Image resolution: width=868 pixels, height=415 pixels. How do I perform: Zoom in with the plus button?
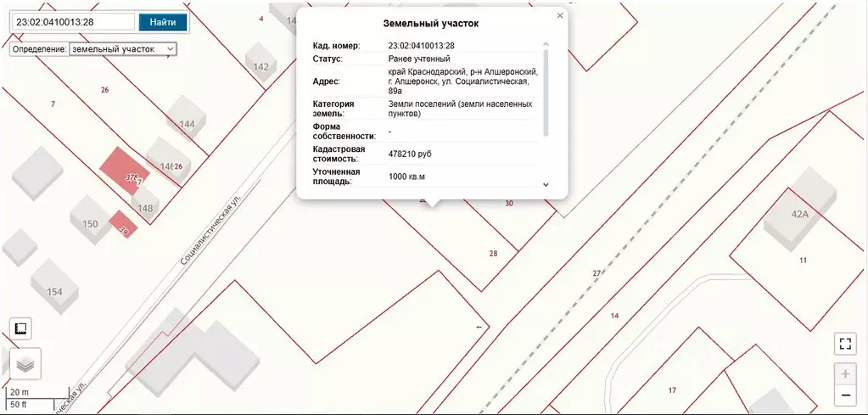coord(845,374)
